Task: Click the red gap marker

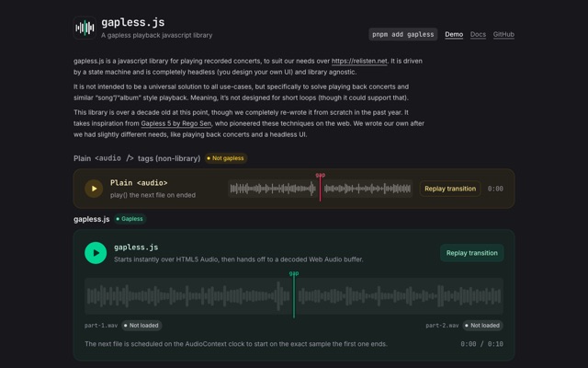Action: pyautogui.click(x=320, y=187)
